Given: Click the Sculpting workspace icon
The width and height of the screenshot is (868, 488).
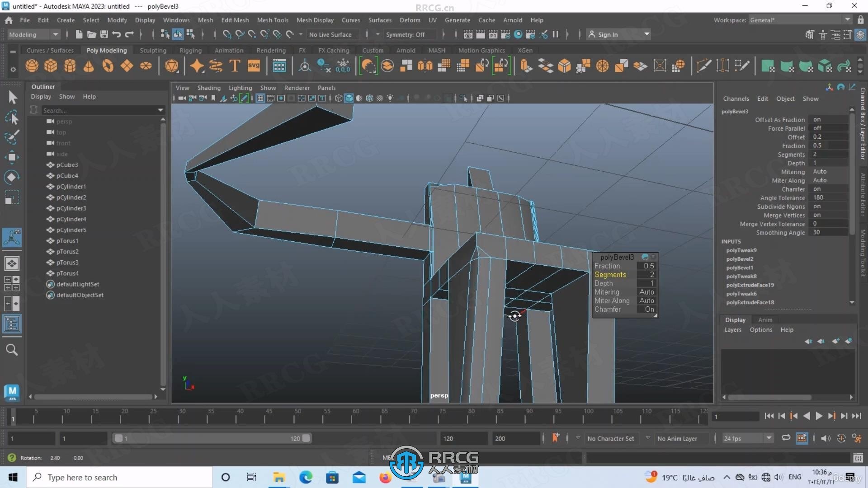Looking at the screenshot, I should click(153, 50).
